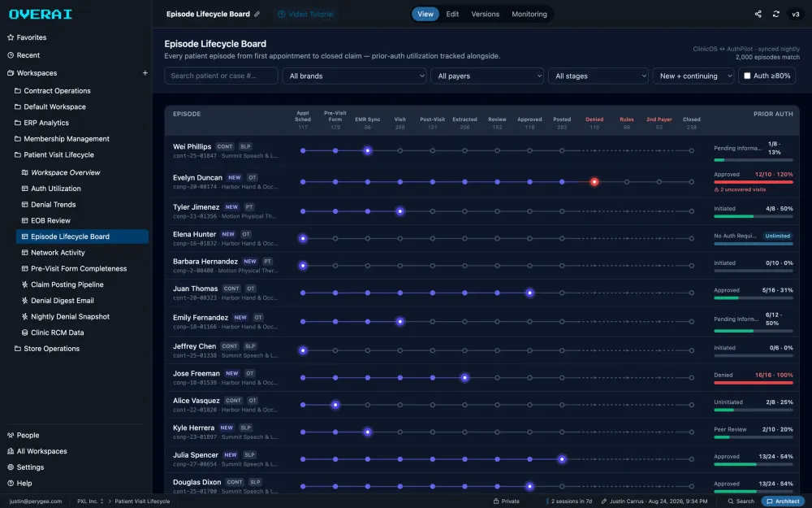Click the People icon in sidebar
The width and height of the screenshot is (812, 508).
coord(11,436)
